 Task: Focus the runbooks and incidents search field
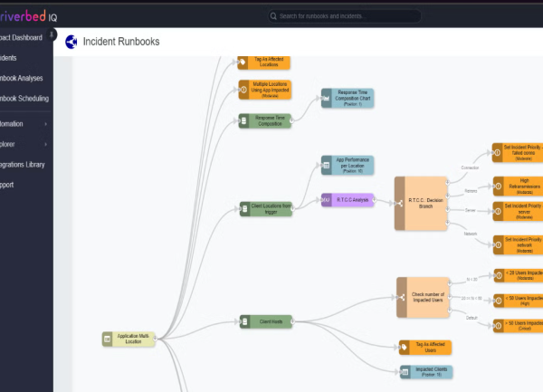pos(345,16)
